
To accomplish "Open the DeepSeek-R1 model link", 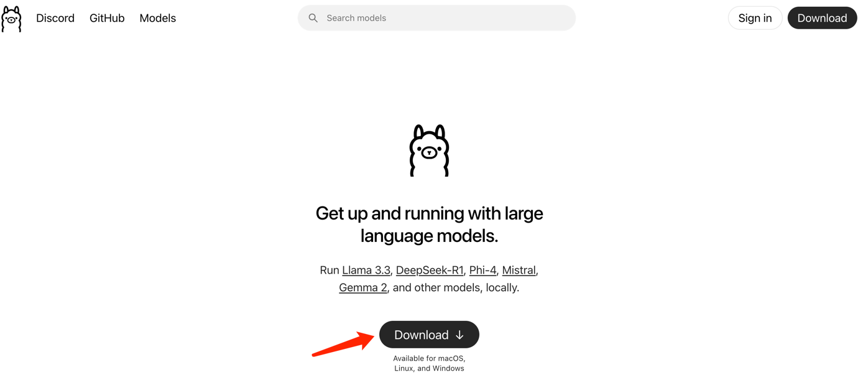I will [430, 270].
